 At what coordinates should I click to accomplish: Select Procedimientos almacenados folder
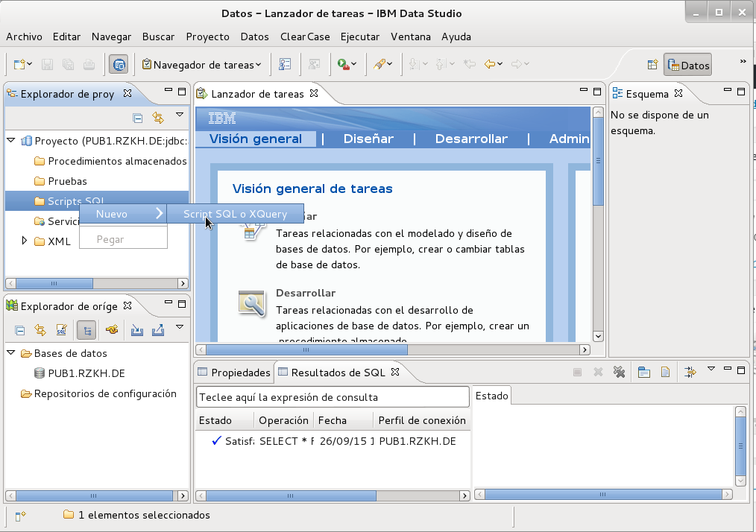[x=110, y=161]
